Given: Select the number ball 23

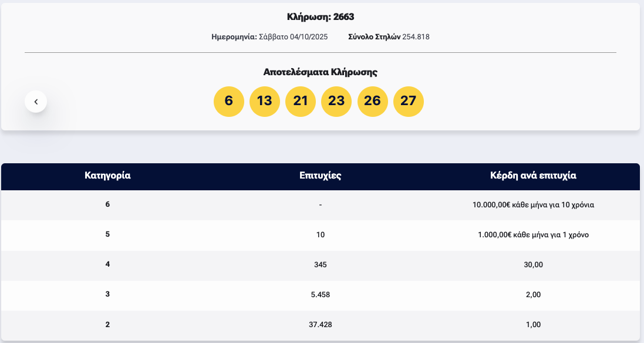Looking at the screenshot, I should [336, 101].
